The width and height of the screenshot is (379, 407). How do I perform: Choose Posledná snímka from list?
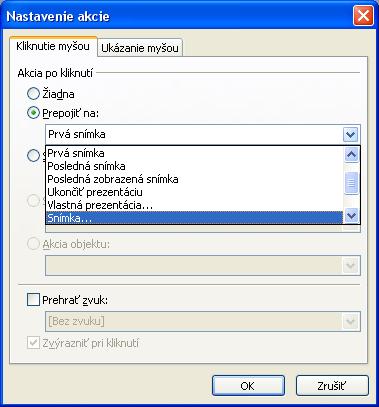[x=194, y=166]
